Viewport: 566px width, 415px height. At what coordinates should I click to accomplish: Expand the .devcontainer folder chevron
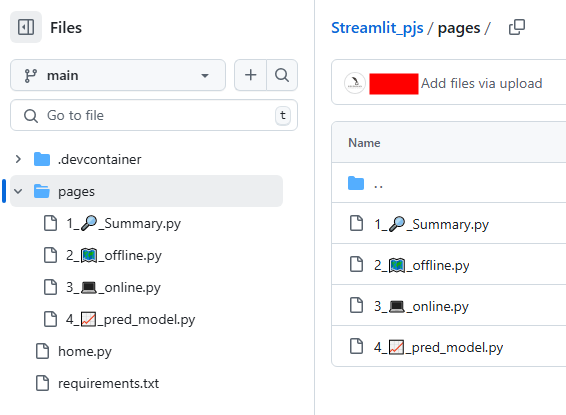18,159
